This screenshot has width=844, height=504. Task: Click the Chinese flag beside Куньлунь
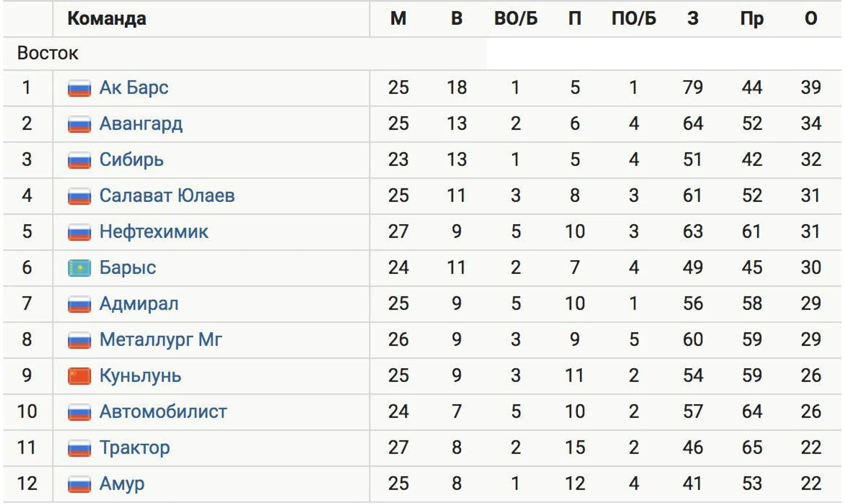coord(79,376)
